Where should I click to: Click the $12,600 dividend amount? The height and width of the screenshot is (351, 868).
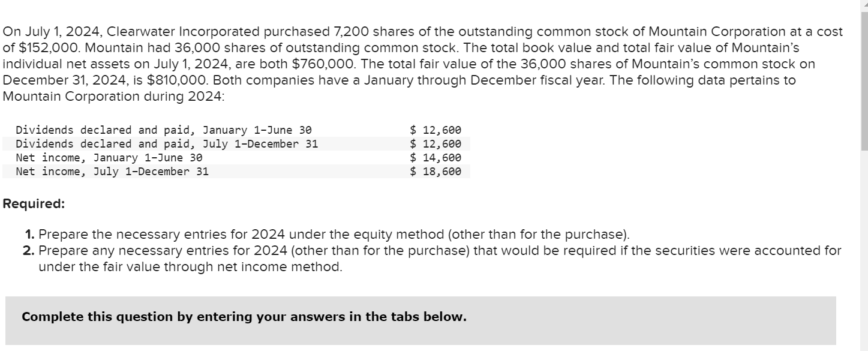coord(435,130)
